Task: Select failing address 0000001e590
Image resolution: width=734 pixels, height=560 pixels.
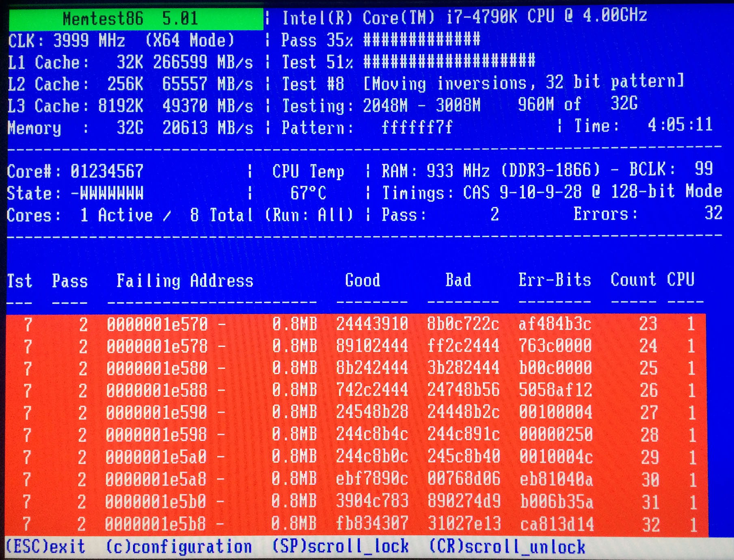Action: tap(156, 413)
